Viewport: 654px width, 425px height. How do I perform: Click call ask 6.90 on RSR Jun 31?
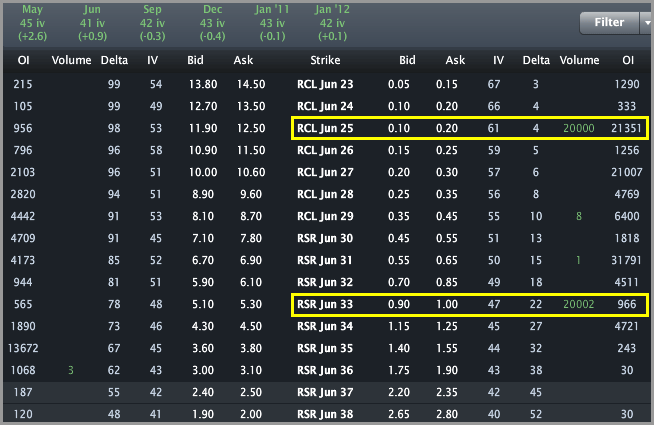point(251,260)
